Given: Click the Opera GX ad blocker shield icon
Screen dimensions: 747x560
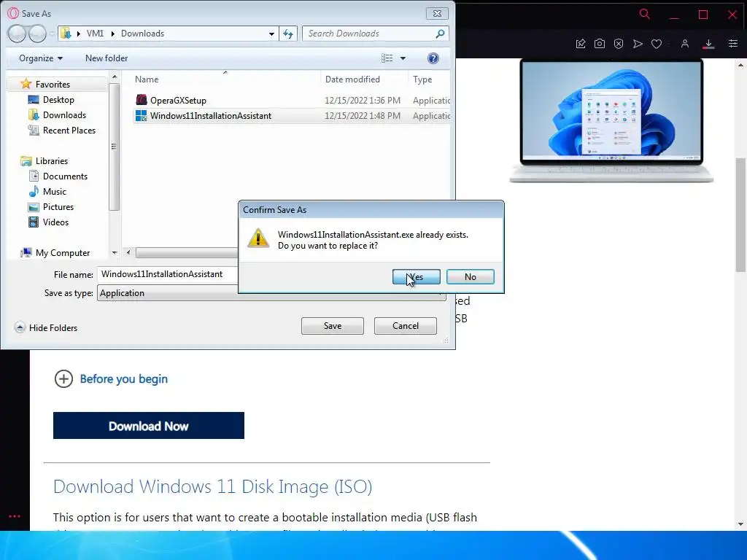Looking at the screenshot, I should [619, 44].
